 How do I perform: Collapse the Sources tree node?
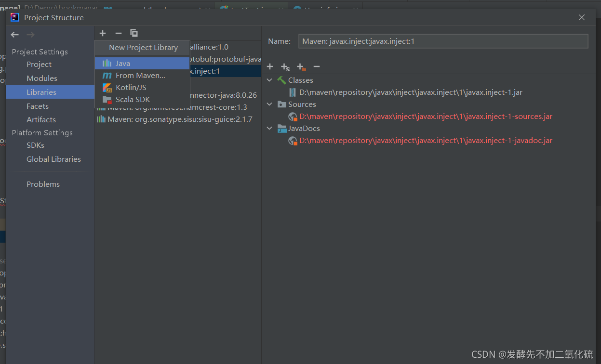pos(269,104)
